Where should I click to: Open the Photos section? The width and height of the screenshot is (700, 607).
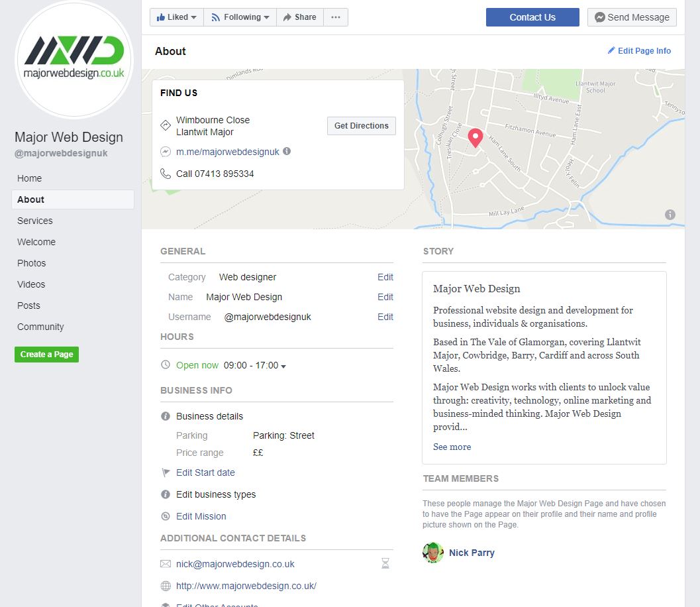point(32,263)
